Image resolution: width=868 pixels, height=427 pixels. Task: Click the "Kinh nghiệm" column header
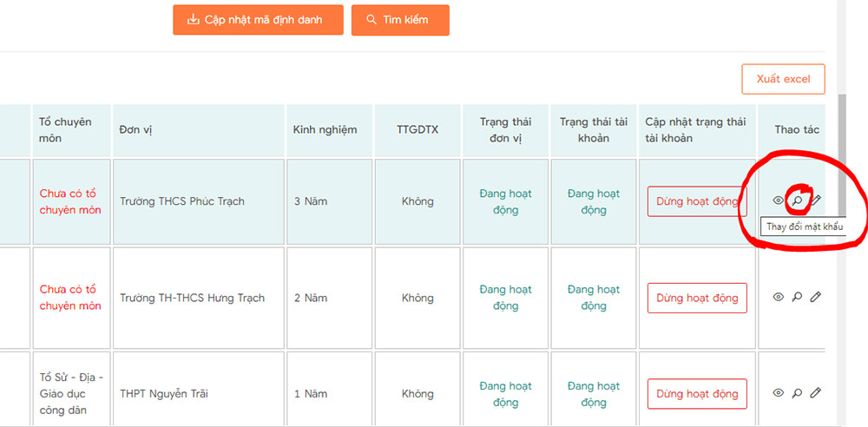325,130
